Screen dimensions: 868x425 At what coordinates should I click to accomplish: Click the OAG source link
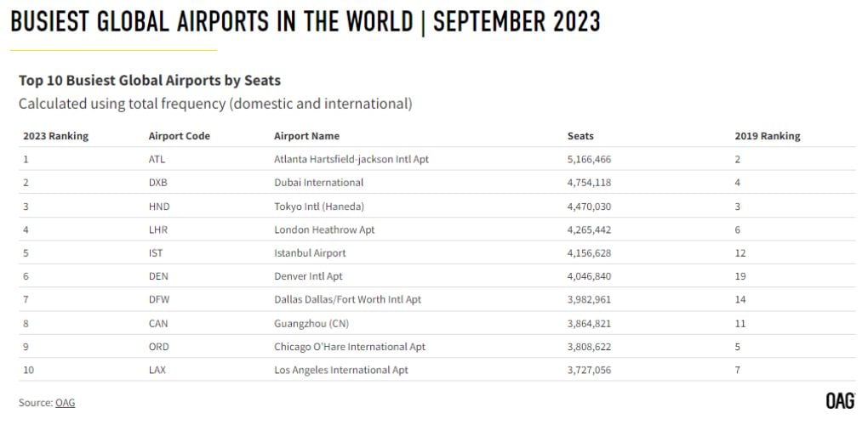66,402
